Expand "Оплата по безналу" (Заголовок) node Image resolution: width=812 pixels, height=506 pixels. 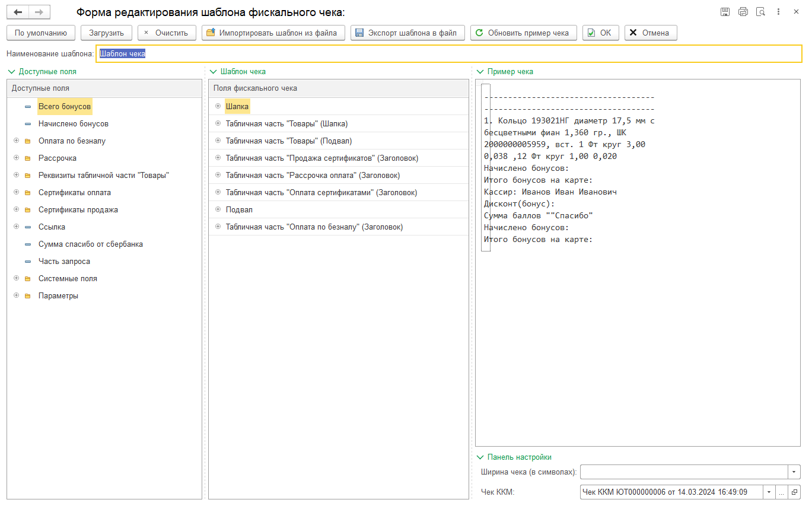[218, 227]
